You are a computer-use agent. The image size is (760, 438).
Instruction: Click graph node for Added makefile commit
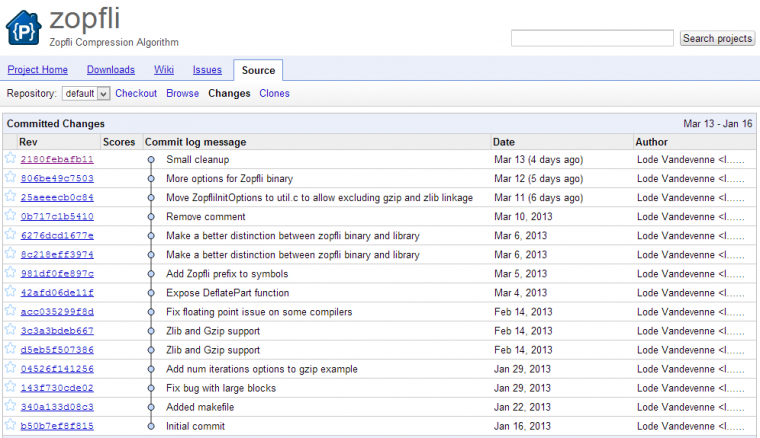pyautogui.click(x=151, y=407)
